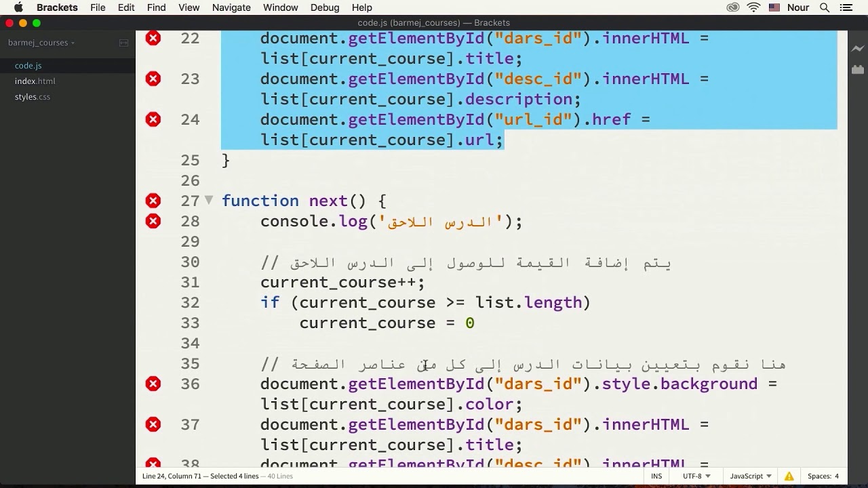Click the Wi-Fi icon in the menu bar
This screenshot has height=488, width=868.
tap(753, 7)
